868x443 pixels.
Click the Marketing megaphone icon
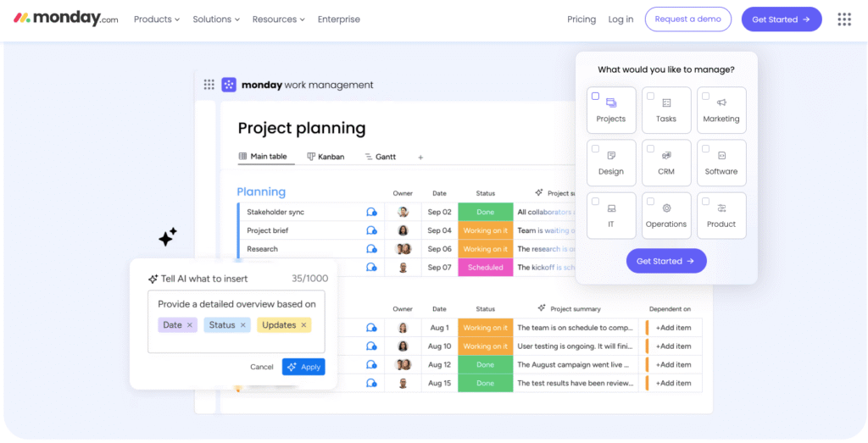(x=721, y=102)
